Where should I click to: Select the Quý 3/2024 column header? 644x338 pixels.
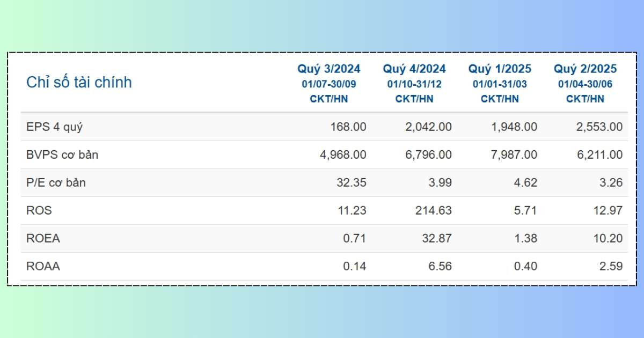tap(329, 69)
